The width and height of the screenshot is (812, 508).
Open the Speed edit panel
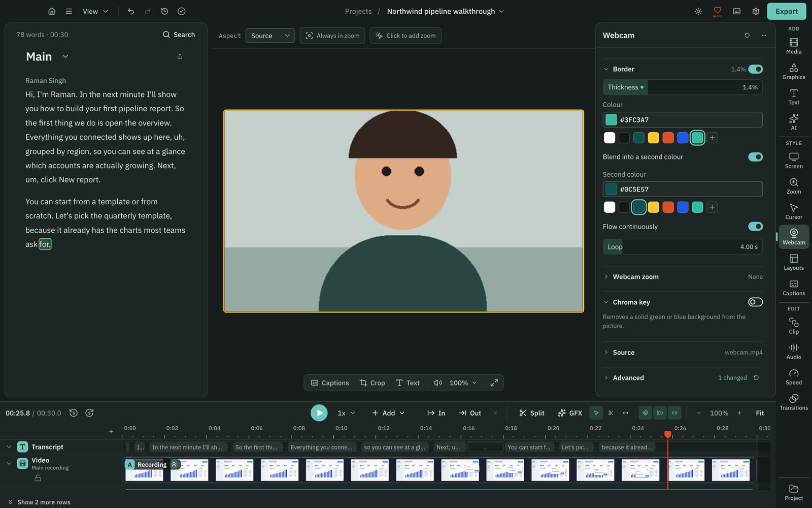pos(794,376)
